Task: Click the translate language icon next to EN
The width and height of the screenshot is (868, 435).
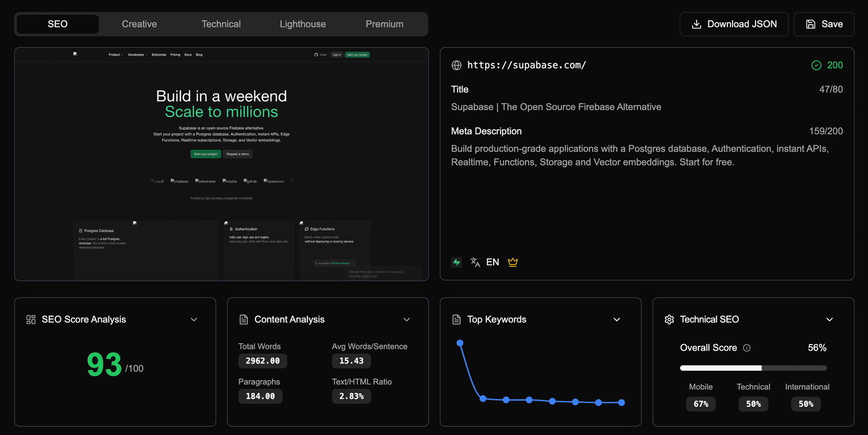Action: [x=475, y=262]
